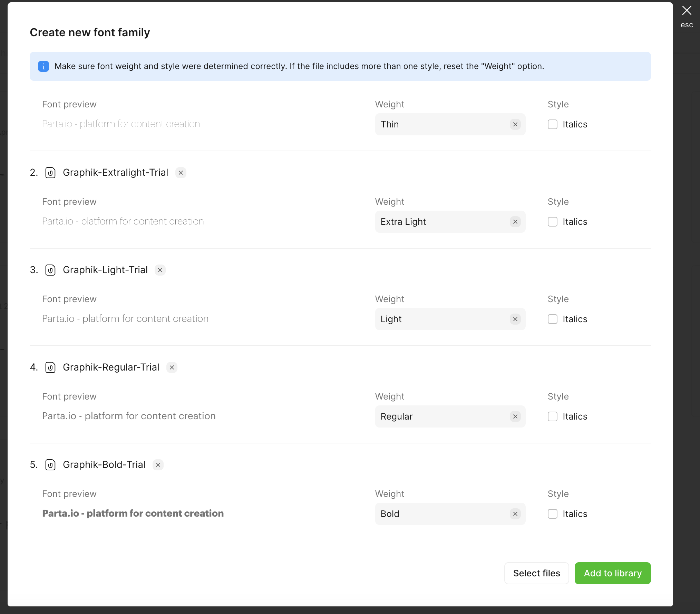
Task: Click the attachment icon beside Graphik-Extralight-Trial
Action: [50, 173]
